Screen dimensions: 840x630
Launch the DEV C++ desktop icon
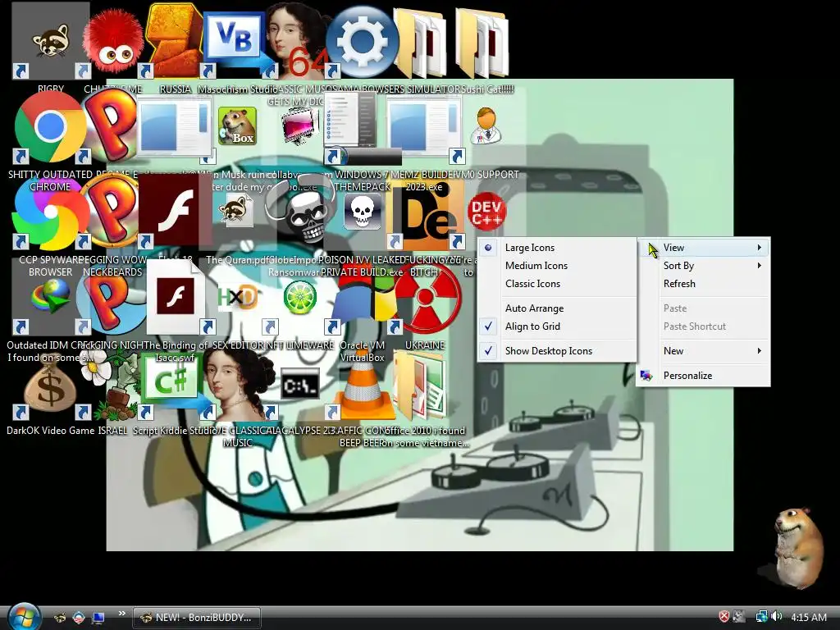coord(486,211)
